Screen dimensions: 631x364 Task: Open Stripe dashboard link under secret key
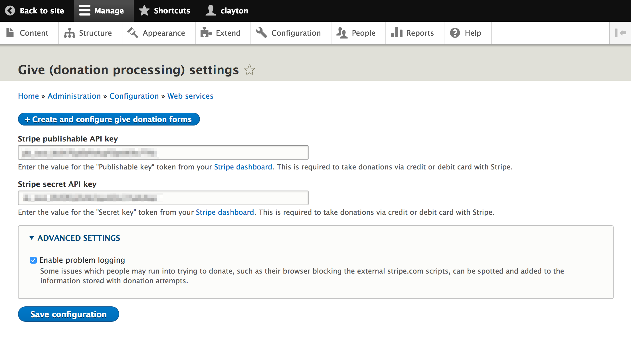225,212
